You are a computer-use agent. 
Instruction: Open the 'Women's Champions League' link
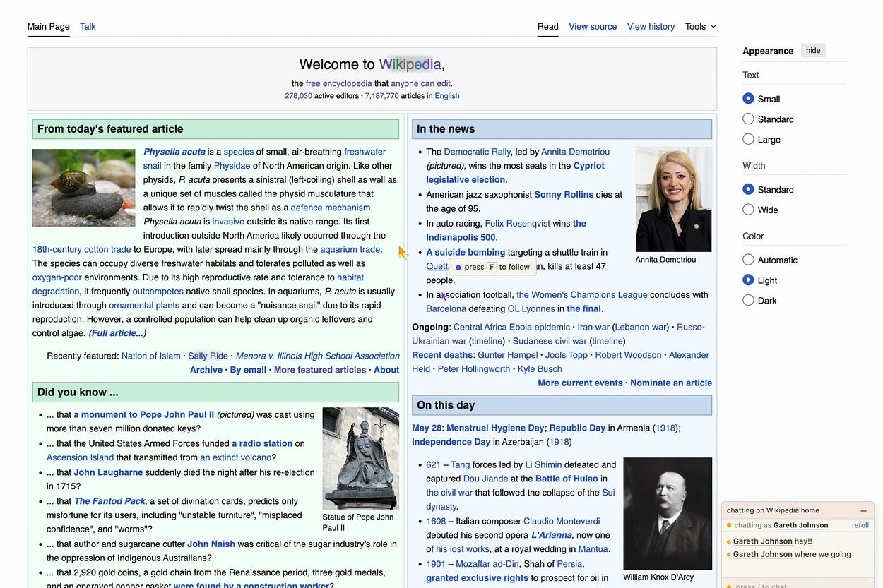582,294
